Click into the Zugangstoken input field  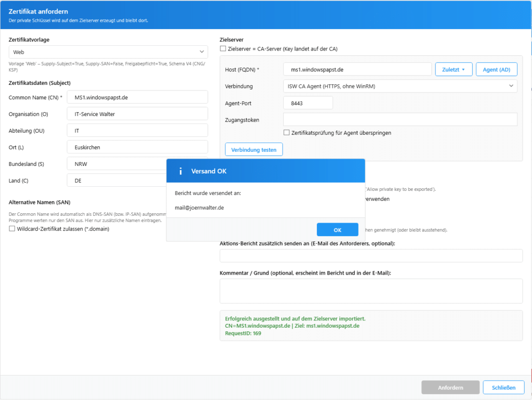[x=400, y=120]
